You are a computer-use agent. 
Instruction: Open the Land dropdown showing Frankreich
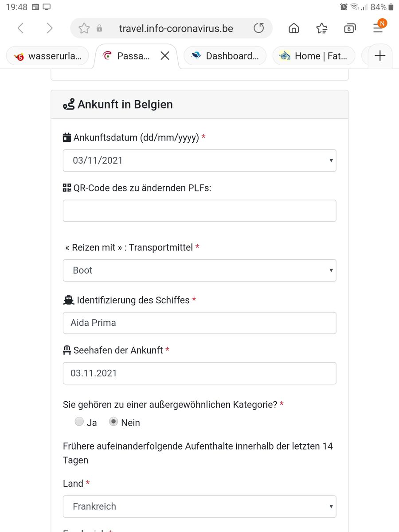pos(199,506)
